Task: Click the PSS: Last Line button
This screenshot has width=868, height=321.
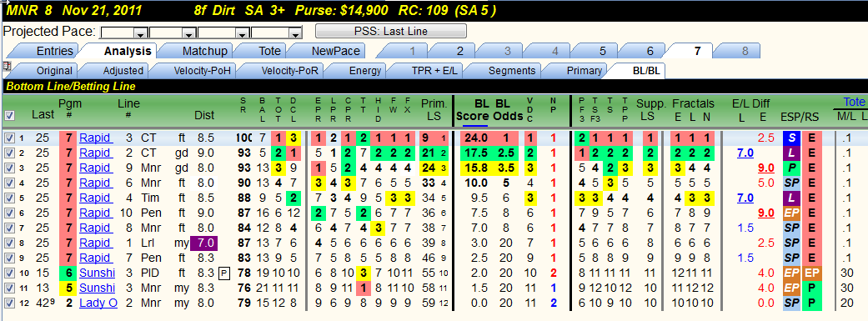Action: click(391, 32)
